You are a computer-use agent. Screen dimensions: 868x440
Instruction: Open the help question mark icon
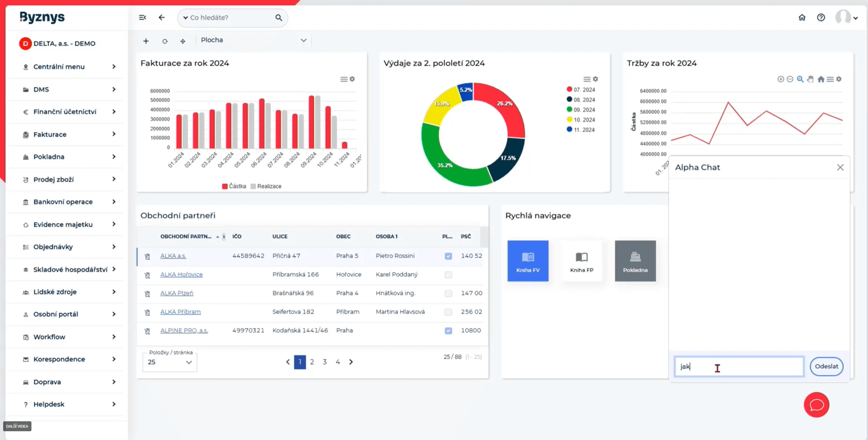(x=821, y=18)
